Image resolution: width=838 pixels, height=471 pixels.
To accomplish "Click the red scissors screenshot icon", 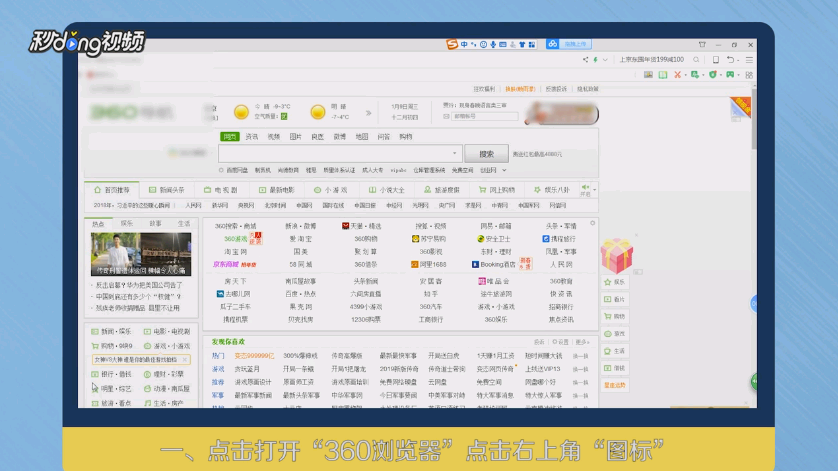I will 677,75.
